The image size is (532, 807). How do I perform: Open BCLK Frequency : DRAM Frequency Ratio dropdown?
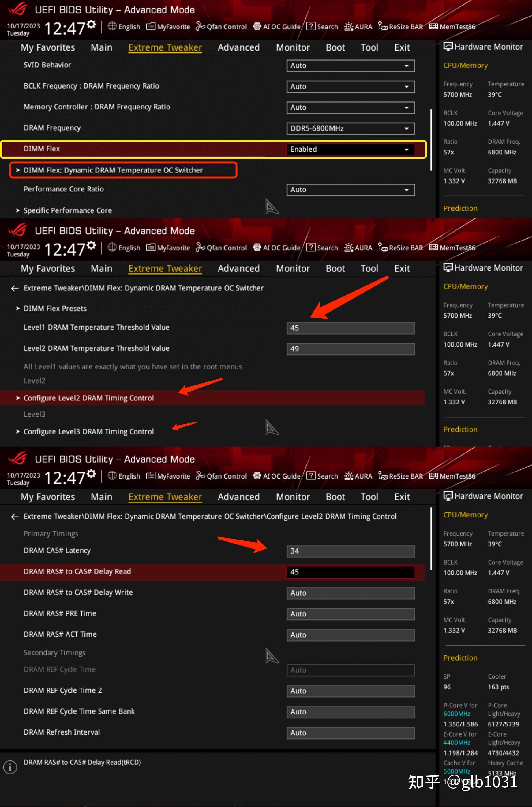click(x=350, y=87)
